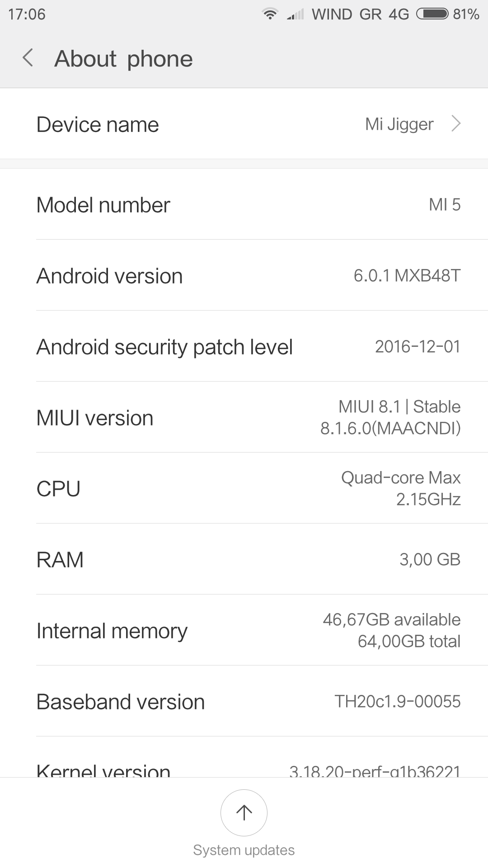Select the RAM row
The width and height of the screenshot is (488, 868).
(244, 560)
